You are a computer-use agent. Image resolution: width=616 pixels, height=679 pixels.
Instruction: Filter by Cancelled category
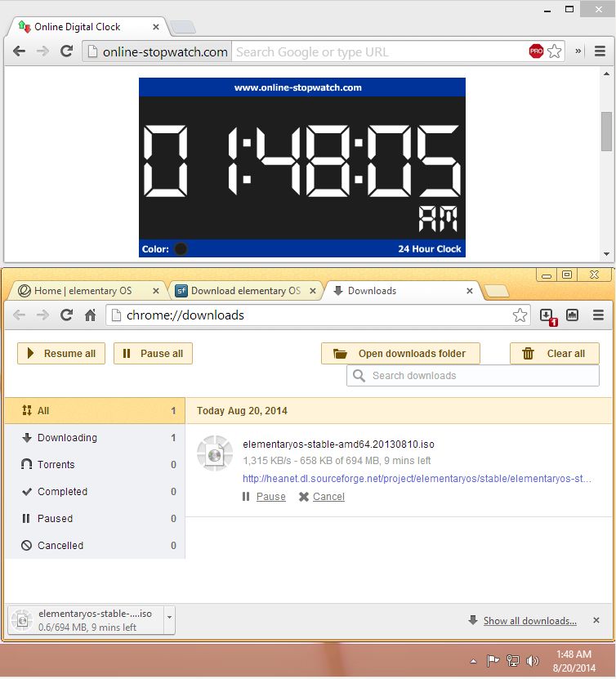[95, 545]
